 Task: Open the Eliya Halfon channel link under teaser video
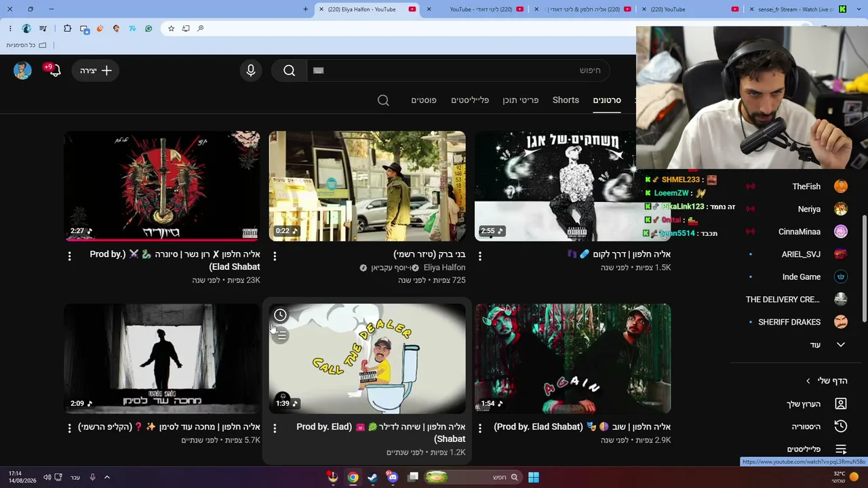click(444, 268)
